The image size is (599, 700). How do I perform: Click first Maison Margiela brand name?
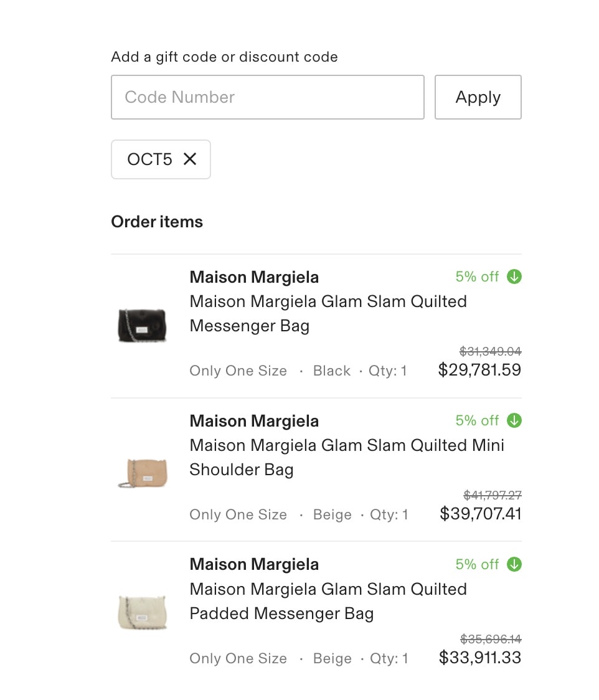pyautogui.click(x=254, y=277)
